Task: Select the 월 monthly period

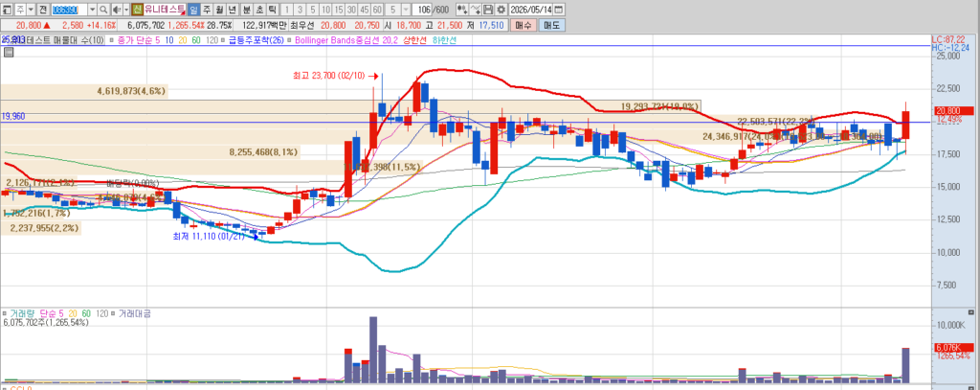Action: point(219,10)
